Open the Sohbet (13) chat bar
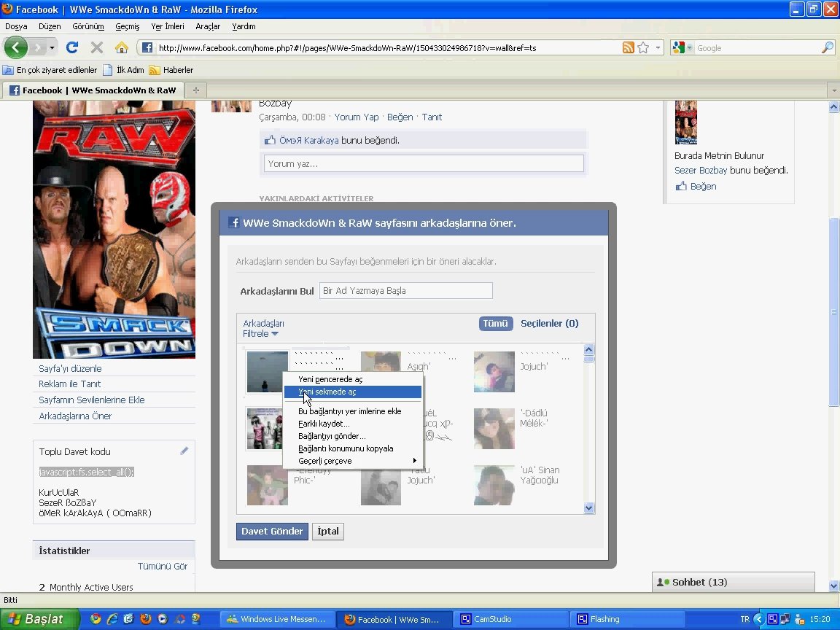The height and width of the screenshot is (630, 840). click(734, 583)
